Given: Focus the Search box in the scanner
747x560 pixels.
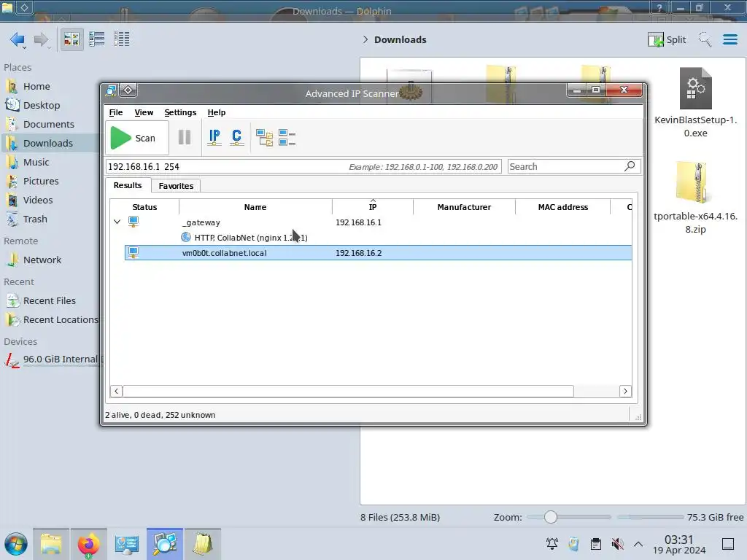Looking at the screenshot, I should coord(565,167).
